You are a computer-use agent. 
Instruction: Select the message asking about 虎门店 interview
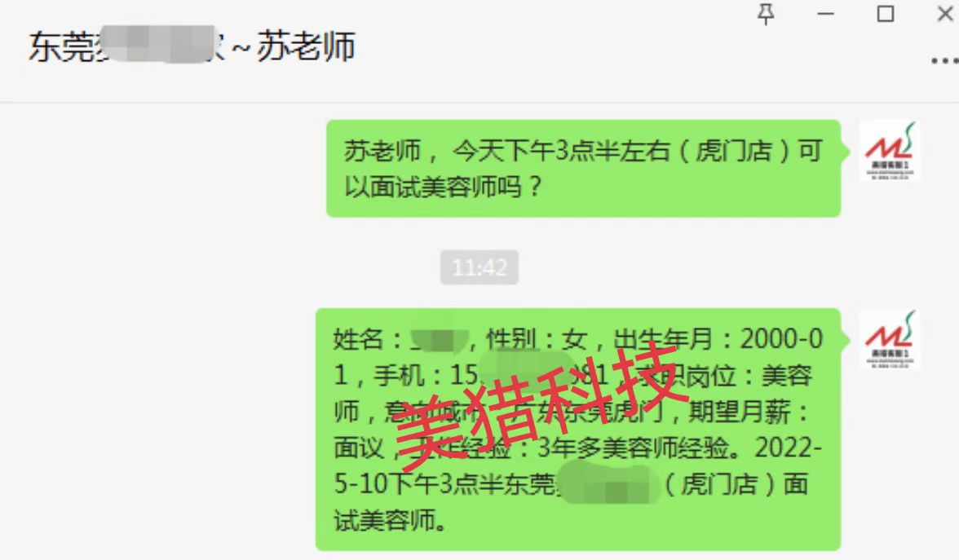(x=584, y=169)
